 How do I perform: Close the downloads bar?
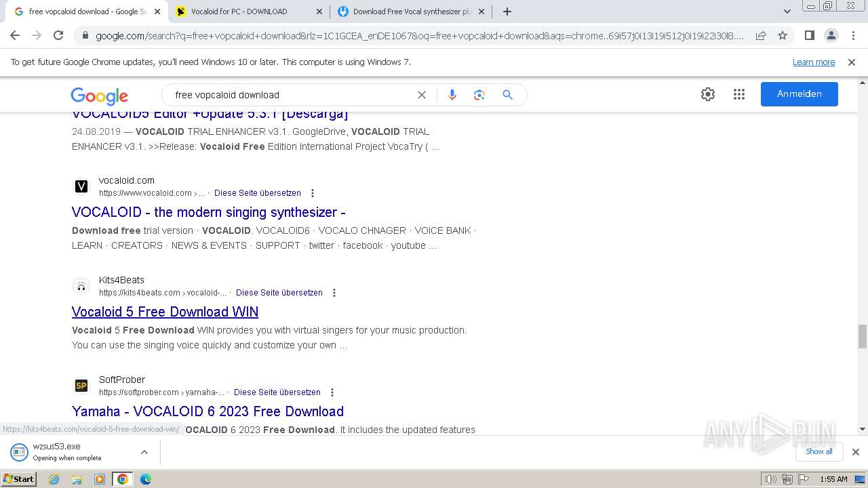point(856,452)
